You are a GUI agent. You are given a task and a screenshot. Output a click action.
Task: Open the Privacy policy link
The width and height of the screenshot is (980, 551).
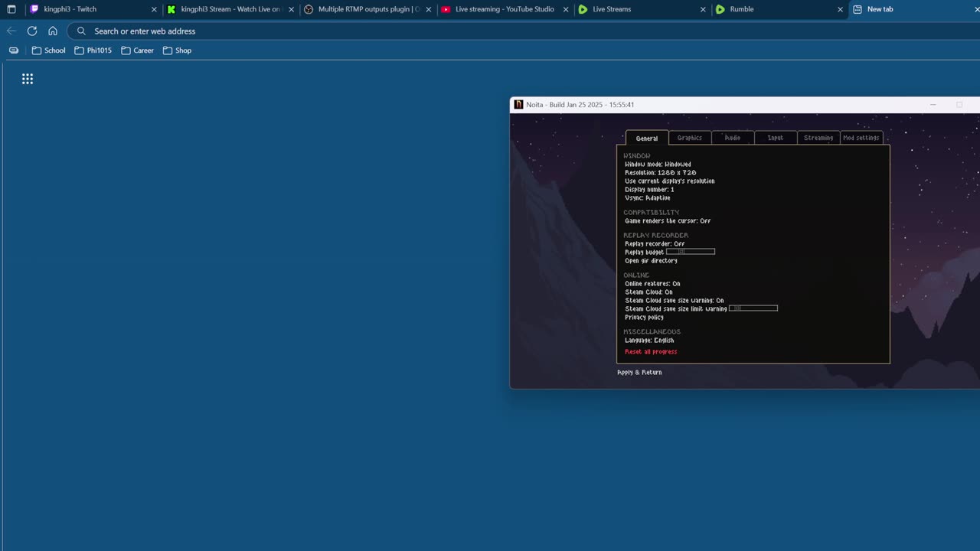(644, 318)
